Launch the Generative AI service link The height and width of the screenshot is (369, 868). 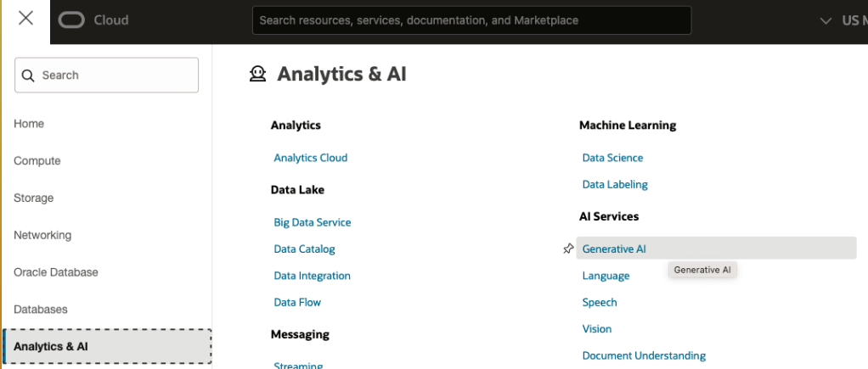pyautogui.click(x=614, y=249)
